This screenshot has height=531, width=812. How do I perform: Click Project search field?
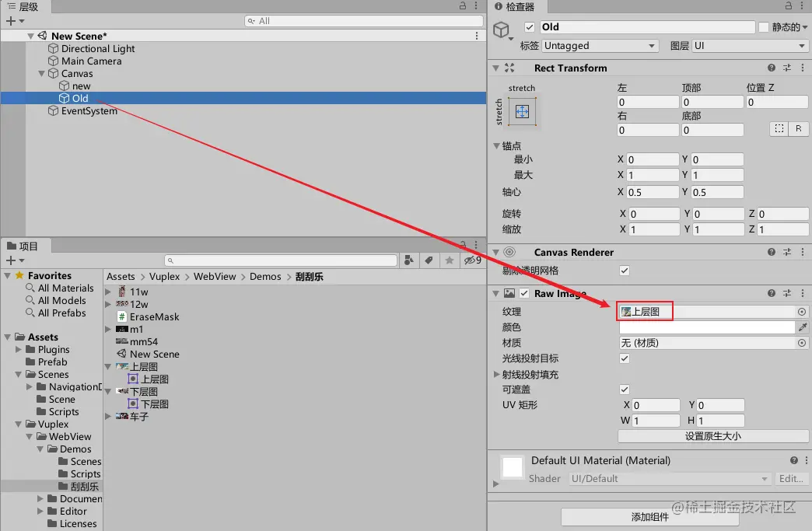pos(281,260)
